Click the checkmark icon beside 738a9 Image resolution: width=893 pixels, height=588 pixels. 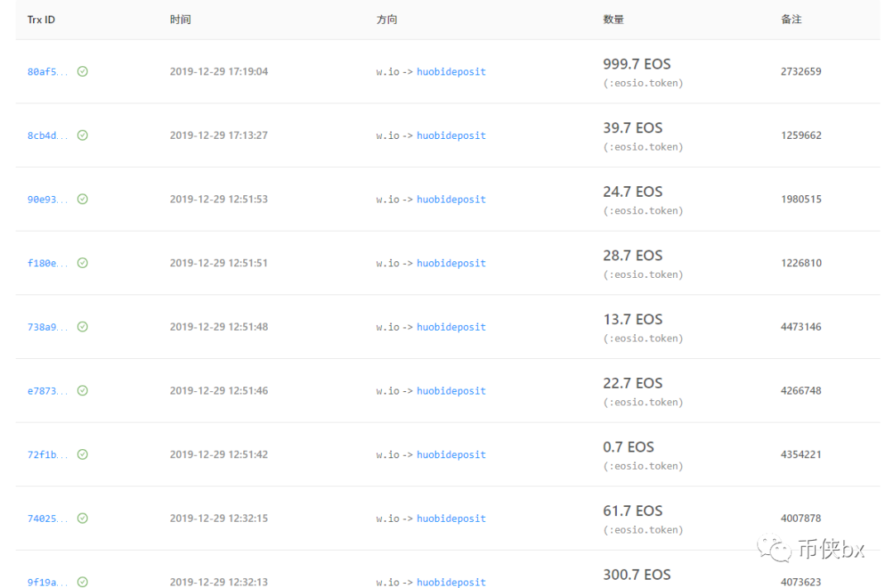point(83,327)
